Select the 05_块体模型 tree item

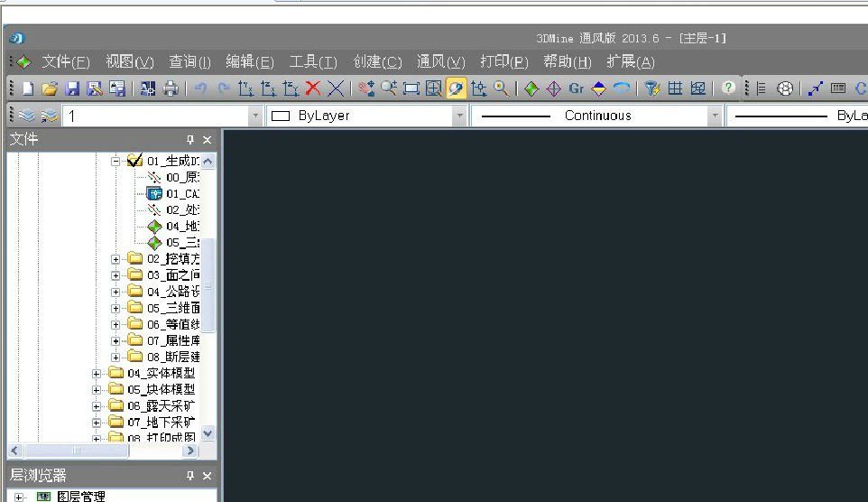(162, 389)
